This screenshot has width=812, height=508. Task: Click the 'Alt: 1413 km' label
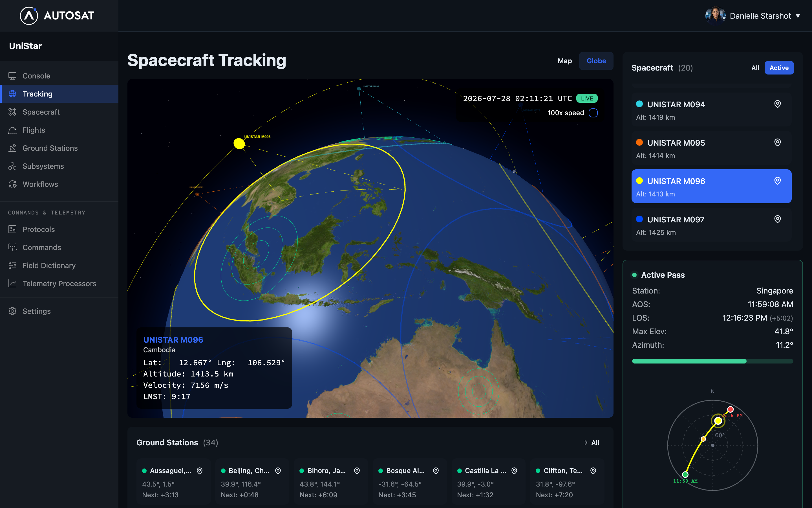point(655,194)
